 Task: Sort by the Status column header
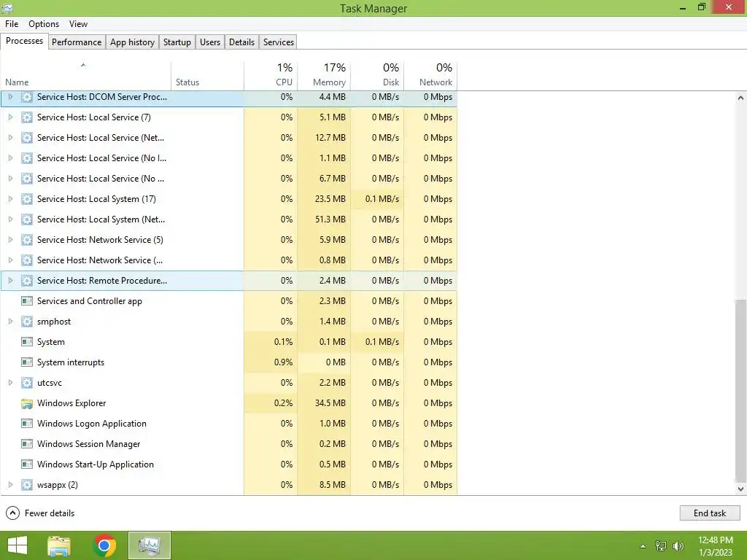(x=207, y=76)
